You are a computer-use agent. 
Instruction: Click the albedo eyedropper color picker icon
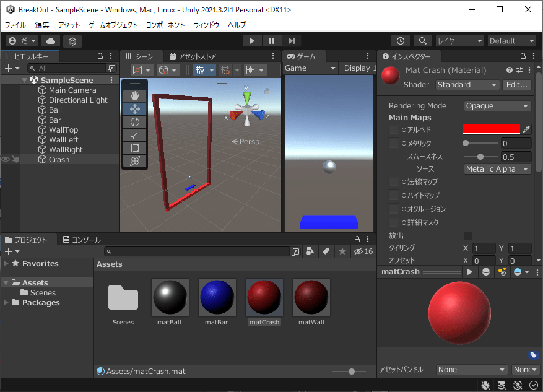[526, 129]
